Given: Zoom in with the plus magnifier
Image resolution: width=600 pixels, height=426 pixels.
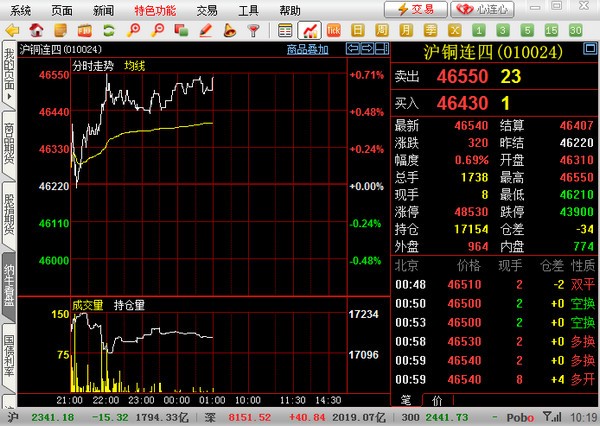Looking at the screenshot, I should click(x=133, y=30).
